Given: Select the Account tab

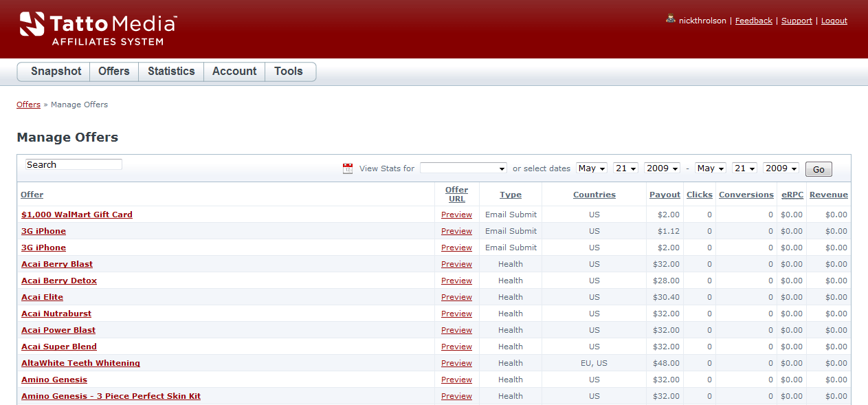Looking at the screenshot, I should pyautogui.click(x=234, y=72).
